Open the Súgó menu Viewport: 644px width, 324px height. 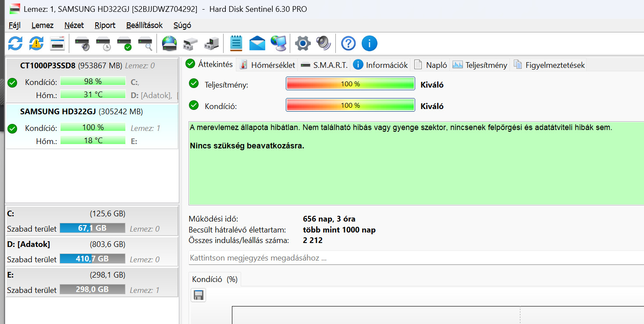click(x=182, y=25)
